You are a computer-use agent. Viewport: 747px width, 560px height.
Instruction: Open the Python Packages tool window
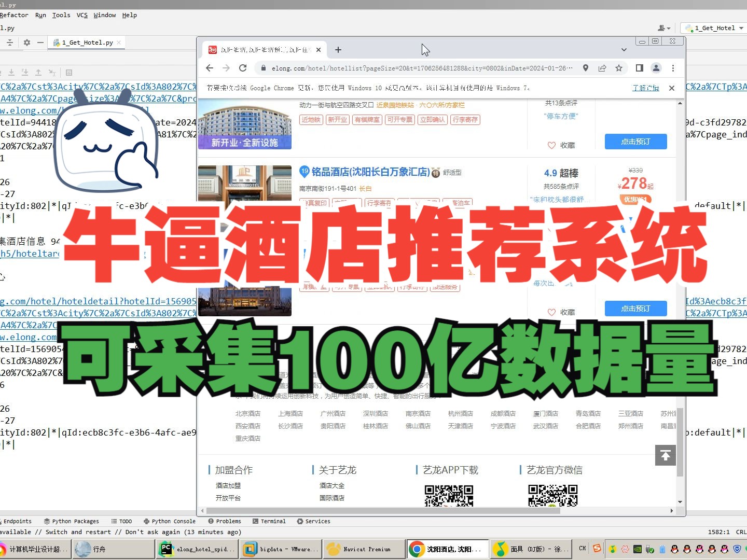(72, 521)
